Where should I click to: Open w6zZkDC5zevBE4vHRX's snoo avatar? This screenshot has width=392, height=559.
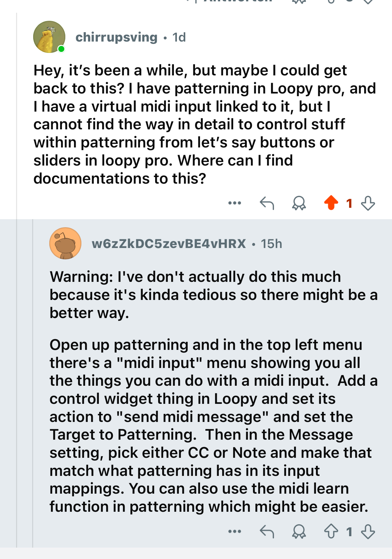pyautogui.click(x=65, y=243)
